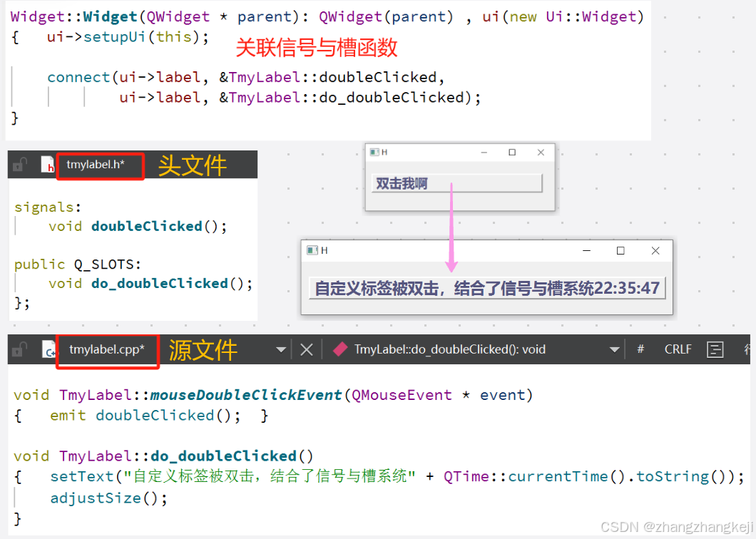Viewport: 756px width, 539px height.
Task: Minimize the small H window
Action: pos(484,153)
